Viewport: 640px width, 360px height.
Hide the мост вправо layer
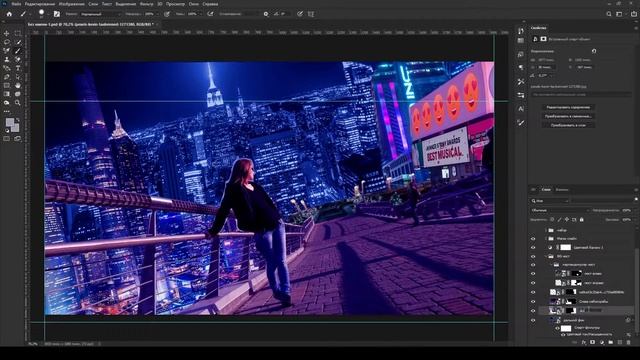tap(533, 283)
